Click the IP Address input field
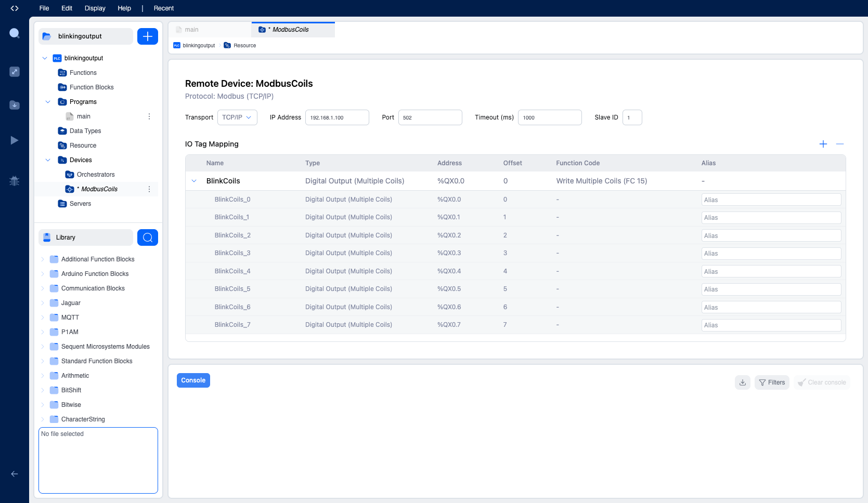Viewport: 868px width, 503px height. click(x=337, y=117)
